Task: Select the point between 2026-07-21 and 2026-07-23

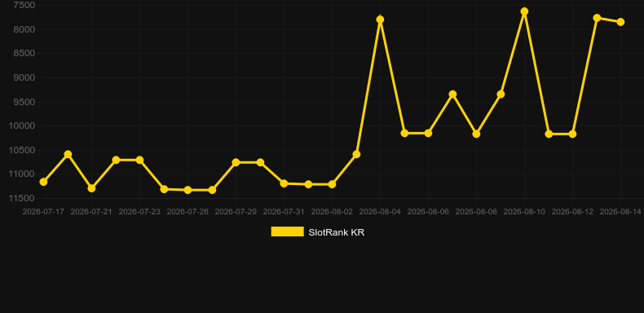Action: 116,160
